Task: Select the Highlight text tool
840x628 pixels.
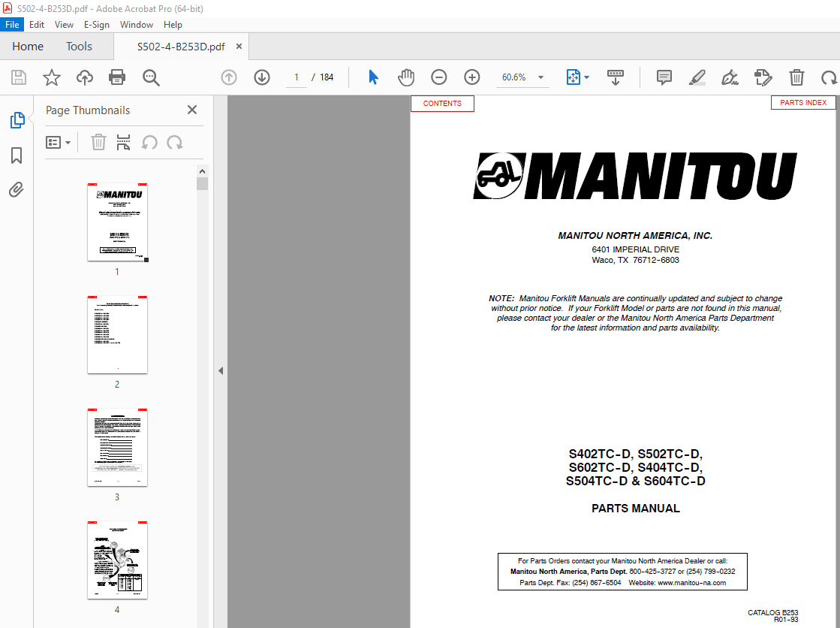Action: (697, 77)
